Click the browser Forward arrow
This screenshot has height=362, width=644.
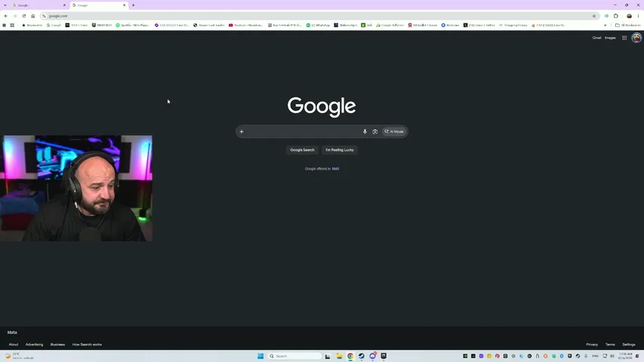[15, 16]
